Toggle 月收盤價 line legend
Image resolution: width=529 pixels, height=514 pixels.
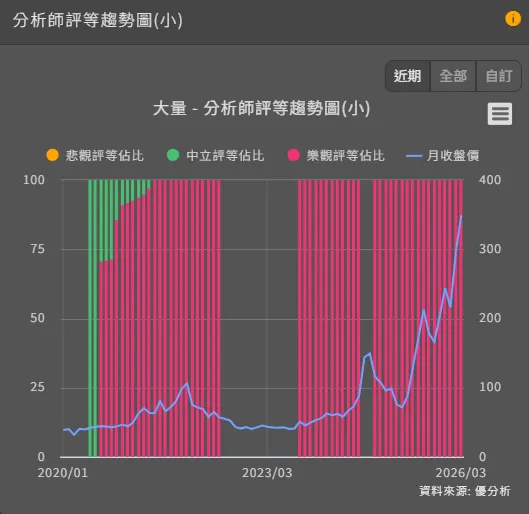442,155
